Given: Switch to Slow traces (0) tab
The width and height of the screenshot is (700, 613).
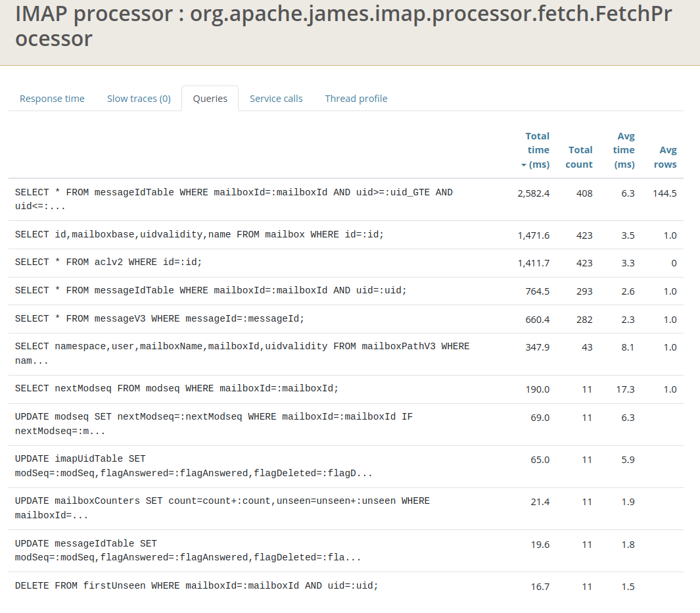Looking at the screenshot, I should tap(139, 99).
